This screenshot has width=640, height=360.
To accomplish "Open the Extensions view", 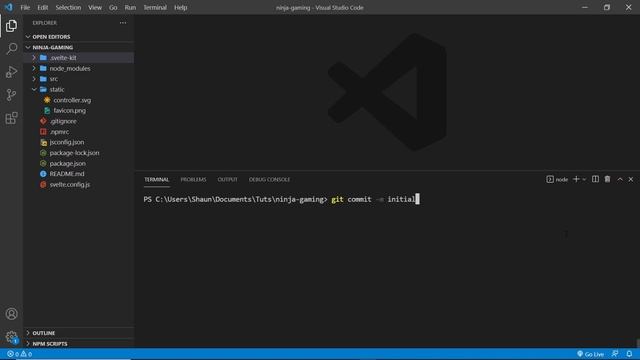I will [11, 118].
